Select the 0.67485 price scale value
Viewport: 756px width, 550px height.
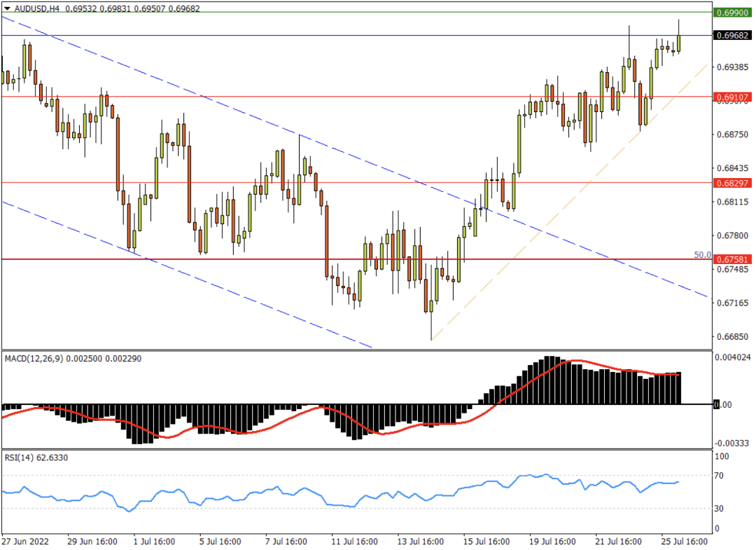coord(733,269)
